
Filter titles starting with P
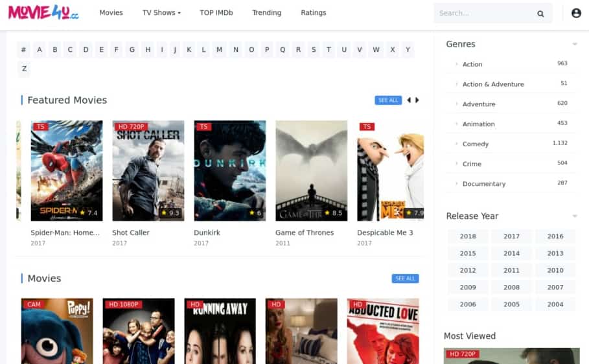[x=267, y=50]
